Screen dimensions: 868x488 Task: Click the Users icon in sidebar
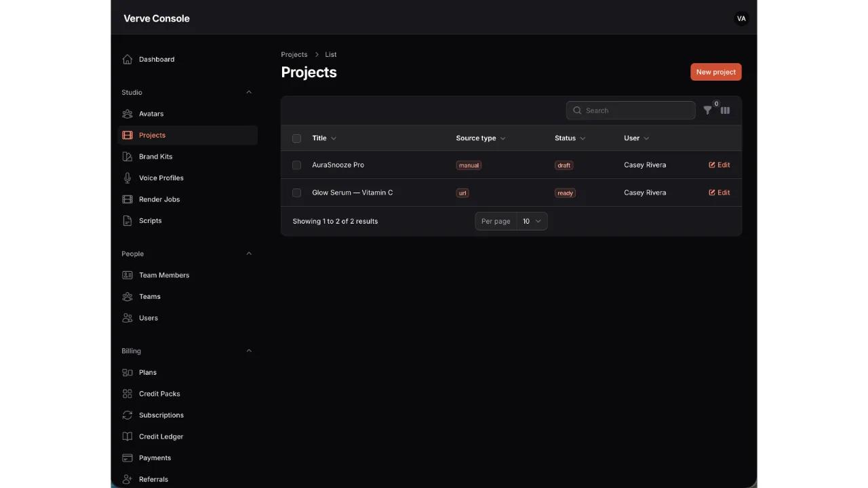pos(127,318)
